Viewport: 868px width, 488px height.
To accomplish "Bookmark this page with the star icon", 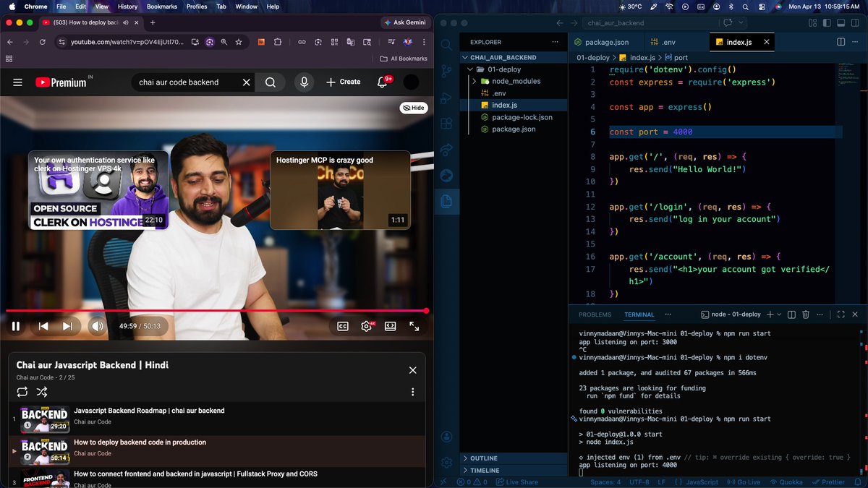I will click(239, 42).
